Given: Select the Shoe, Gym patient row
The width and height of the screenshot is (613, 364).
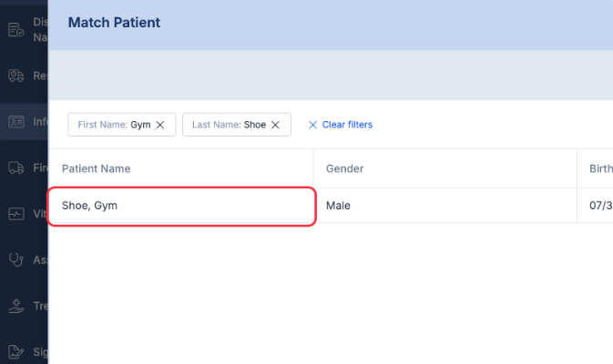Looking at the screenshot, I should coord(182,206).
